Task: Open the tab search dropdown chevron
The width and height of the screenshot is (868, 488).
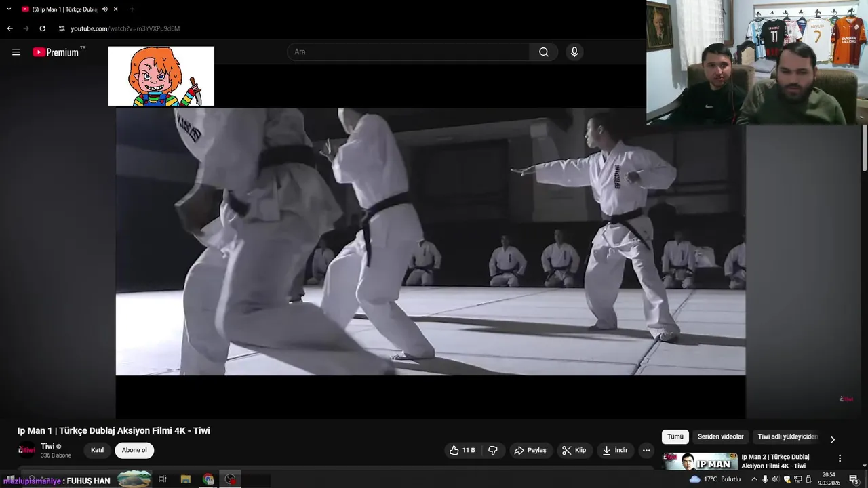Action: (x=7, y=9)
